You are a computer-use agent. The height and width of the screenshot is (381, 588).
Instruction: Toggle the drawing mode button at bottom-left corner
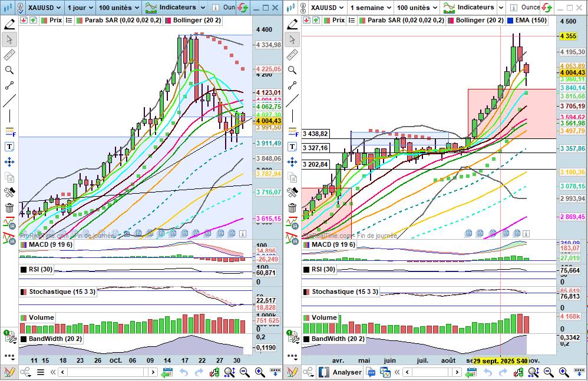[x=9, y=372]
